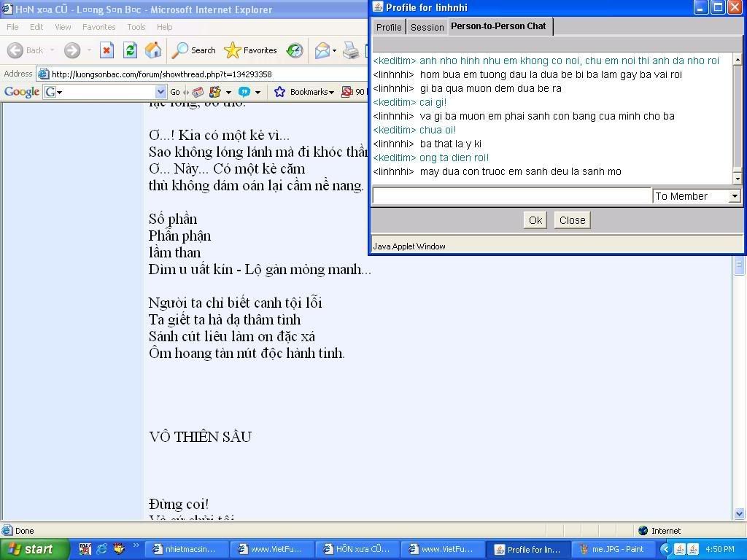
Task: Click the Forward arrow in Internet Explorer
Action: pos(72,50)
